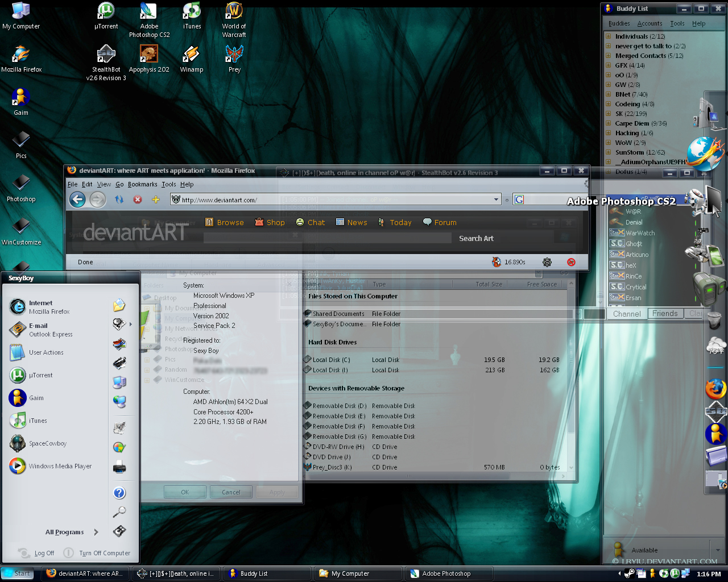728x582 pixels.
Task: Open Printers and Faxes icon in Start menu
Action: pyautogui.click(x=119, y=467)
